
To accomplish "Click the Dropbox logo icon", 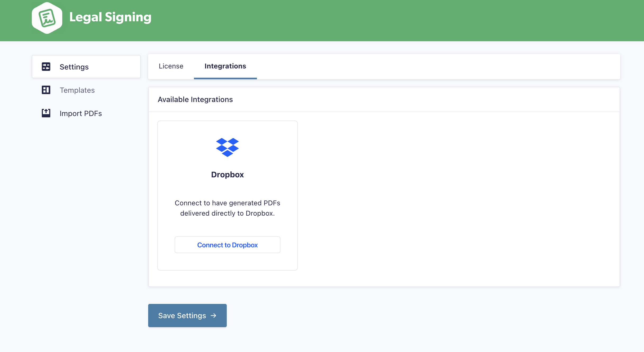I will pyautogui.click(x=227, y=147).
